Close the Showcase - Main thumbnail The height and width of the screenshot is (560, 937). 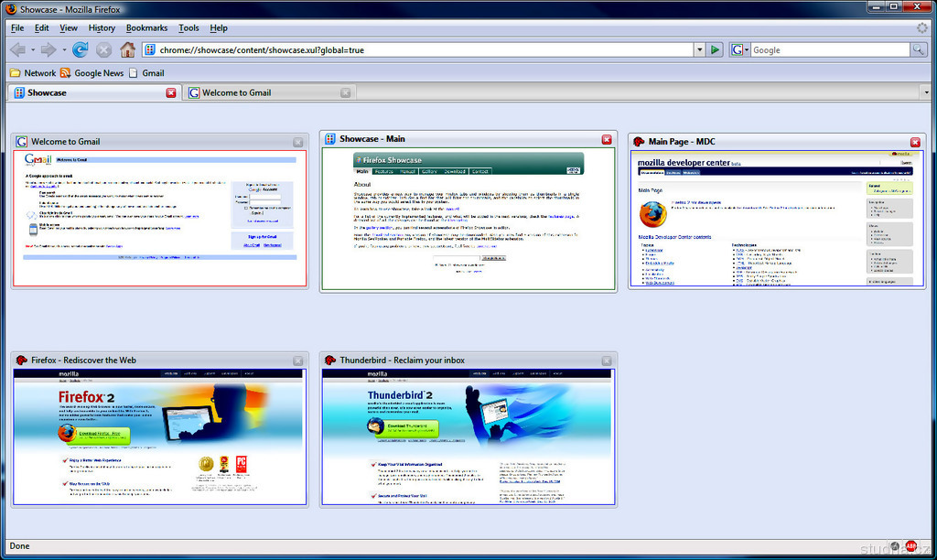coord(607,139)
